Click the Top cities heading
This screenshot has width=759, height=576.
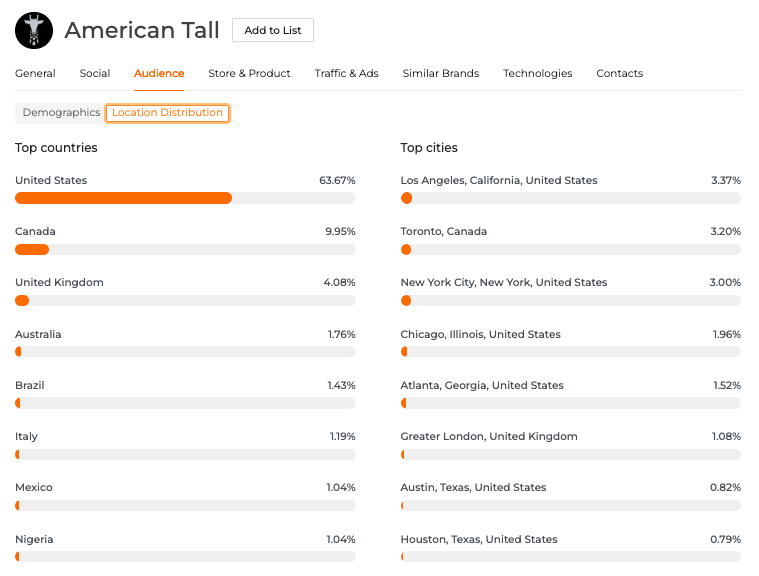click(x=429, y=148)
